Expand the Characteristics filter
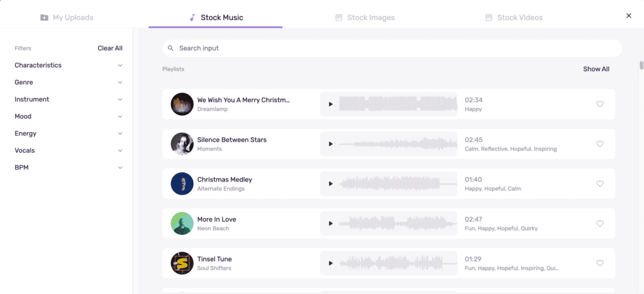 (68, 65)
